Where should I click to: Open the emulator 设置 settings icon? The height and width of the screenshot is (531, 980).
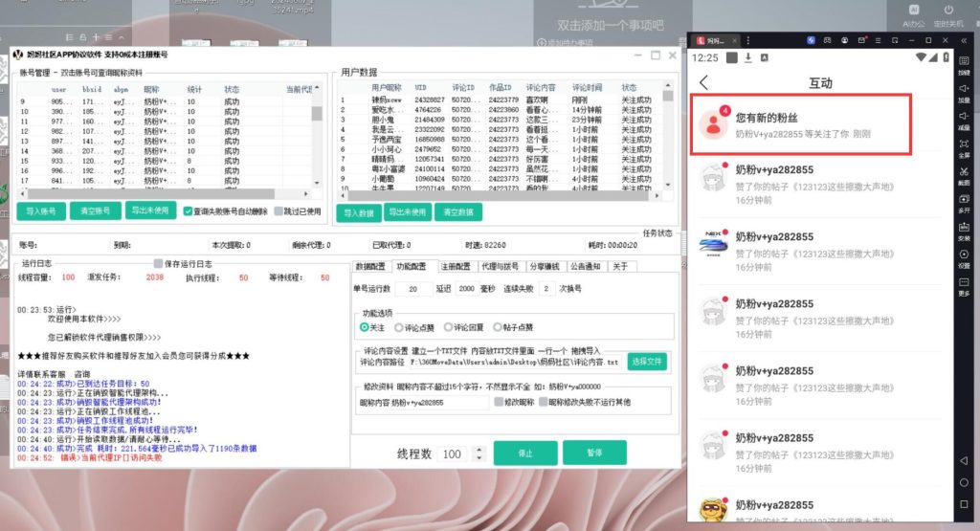tap(964, 258)
